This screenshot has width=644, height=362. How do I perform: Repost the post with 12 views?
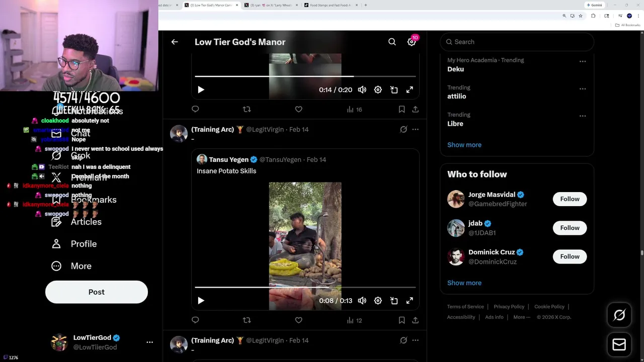[x=247, y=320]
